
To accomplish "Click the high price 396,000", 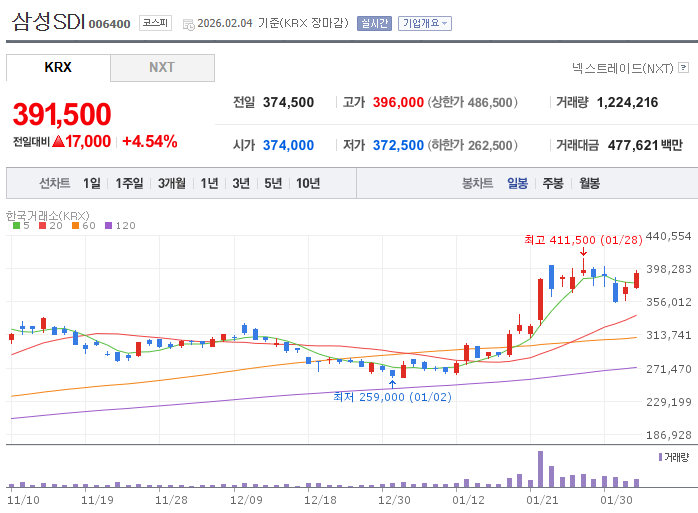I will click(398, 102).
